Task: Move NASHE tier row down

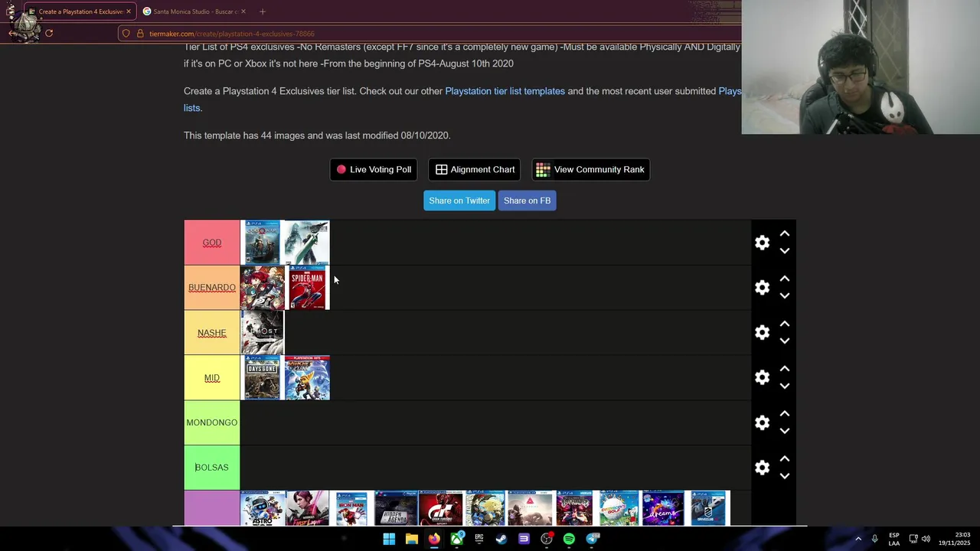Action: 785,341
